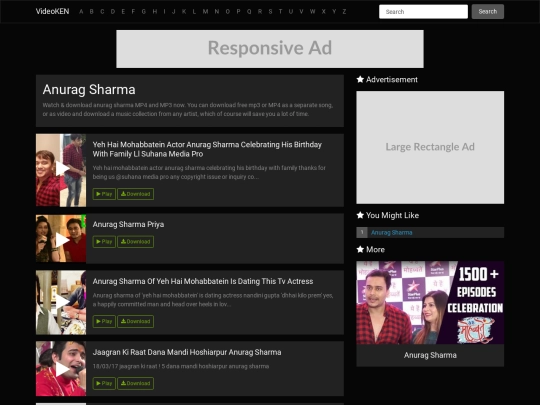Click the Large Rectangle Ad
This screenshot has height=405, width=540.
pyautogui.click(x=430, y=147)
